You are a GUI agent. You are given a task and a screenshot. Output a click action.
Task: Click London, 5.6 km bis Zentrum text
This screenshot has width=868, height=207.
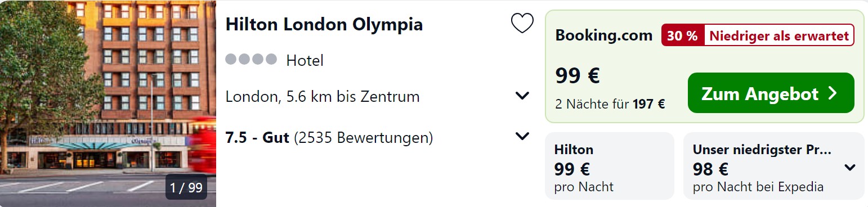[x=323, y=97]
